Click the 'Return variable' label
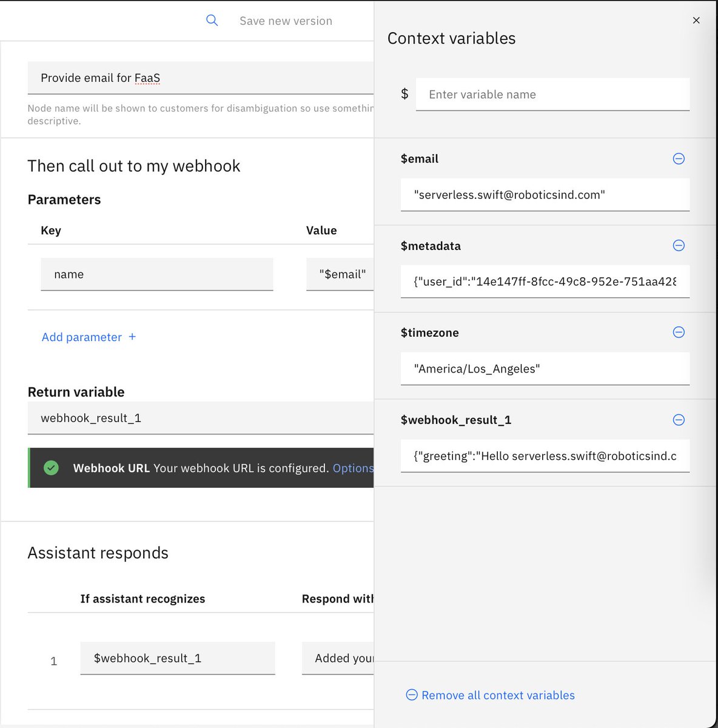The image size is (718, 728). [x=76, y=392]
